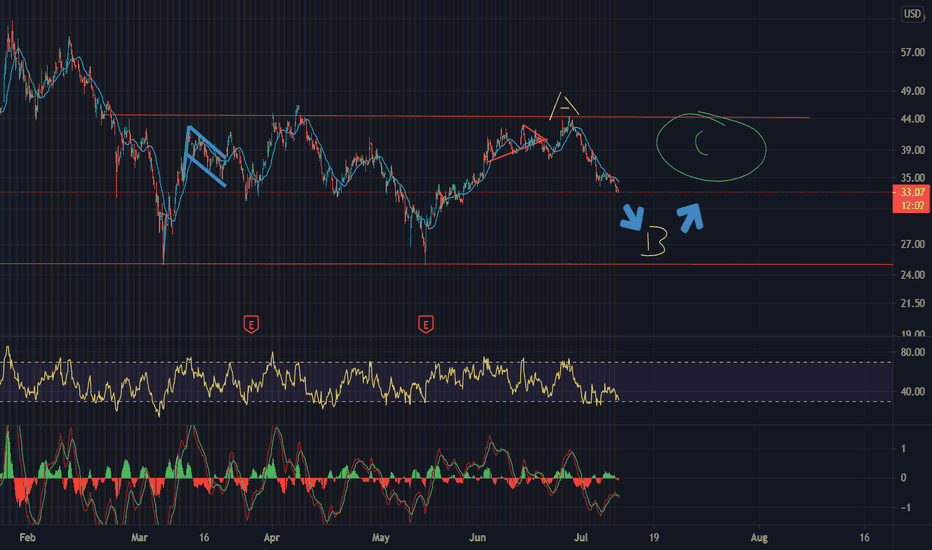This screenshot has width=932, height=550.
Task: Click the 35.00 price axis label
Action: click(912, 178)
